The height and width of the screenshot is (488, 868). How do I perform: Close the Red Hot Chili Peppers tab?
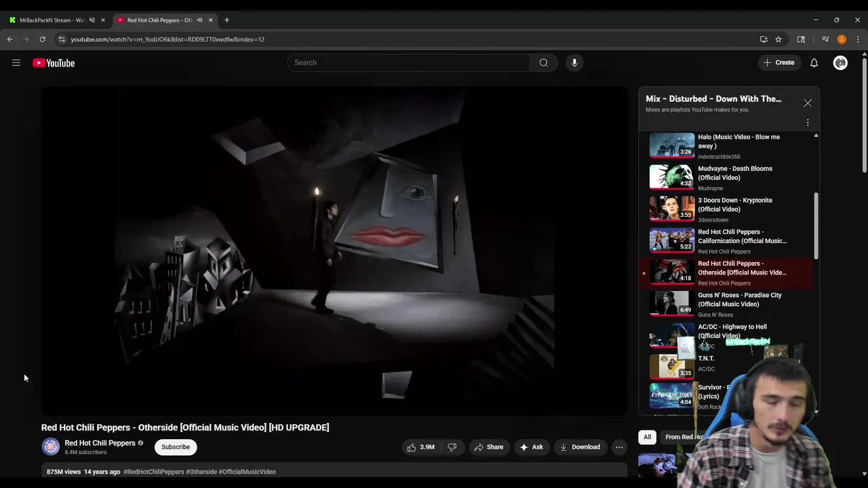pyautogui.click(x=210, y=20)
